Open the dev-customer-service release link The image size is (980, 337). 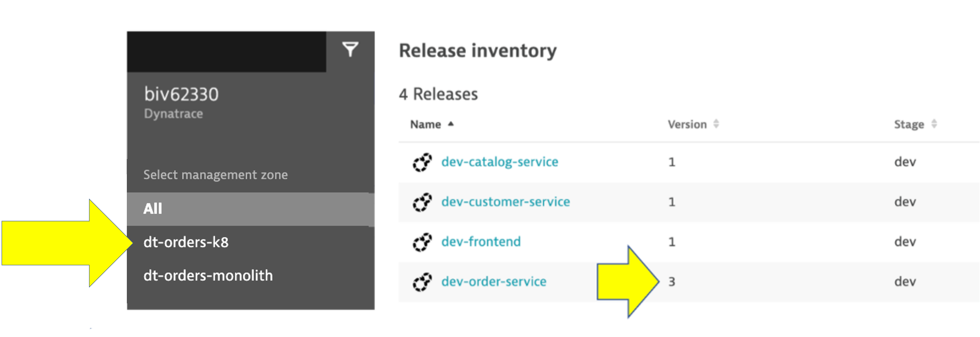click(506, 202)
